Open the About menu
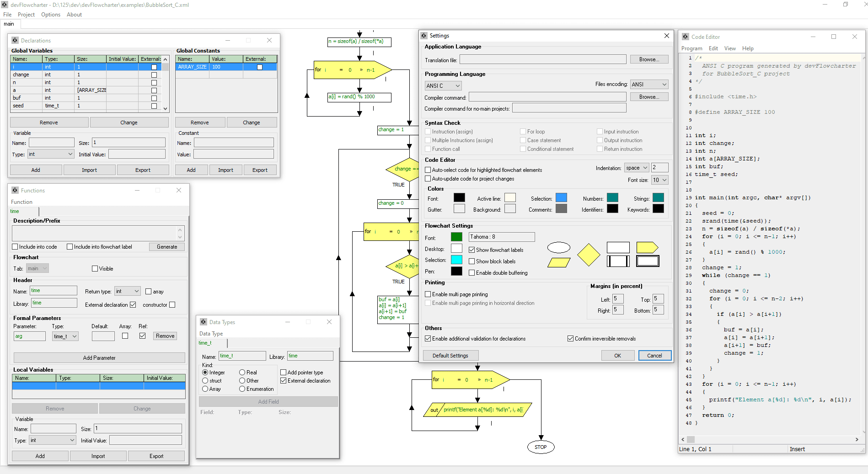The image size is (868, 474). (74, 15)
